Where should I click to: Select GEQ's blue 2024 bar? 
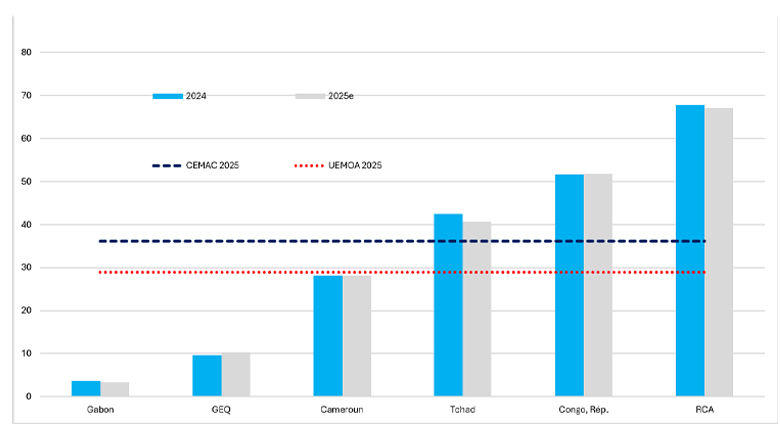(x=207, y=376)
